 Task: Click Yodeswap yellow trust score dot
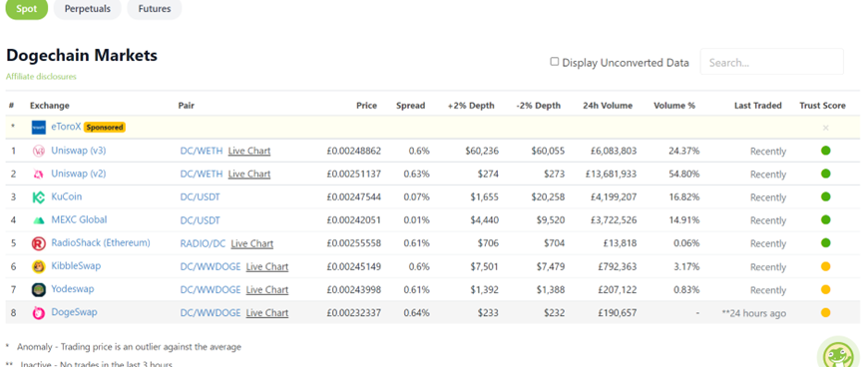click(x=825, y=289)
